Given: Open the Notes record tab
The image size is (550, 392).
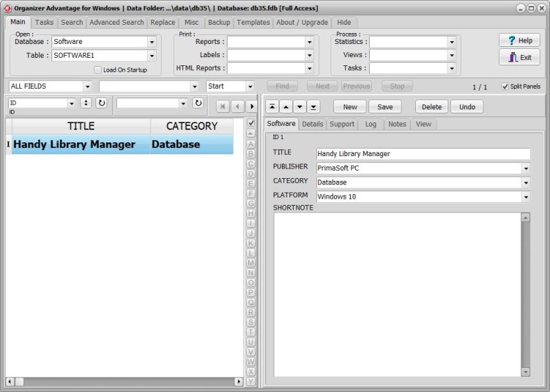Looking at the screenshot, I should tap(397, 124).
